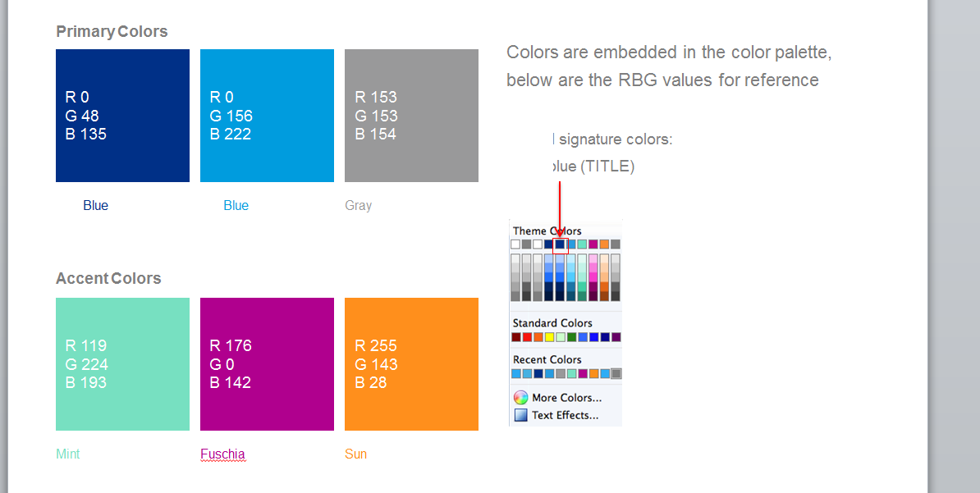Image resolution: width=980 pixels, height=493 pixels.
Task: Click the light blue R 0 G 156 B 222 square
Action: [267, 116]
